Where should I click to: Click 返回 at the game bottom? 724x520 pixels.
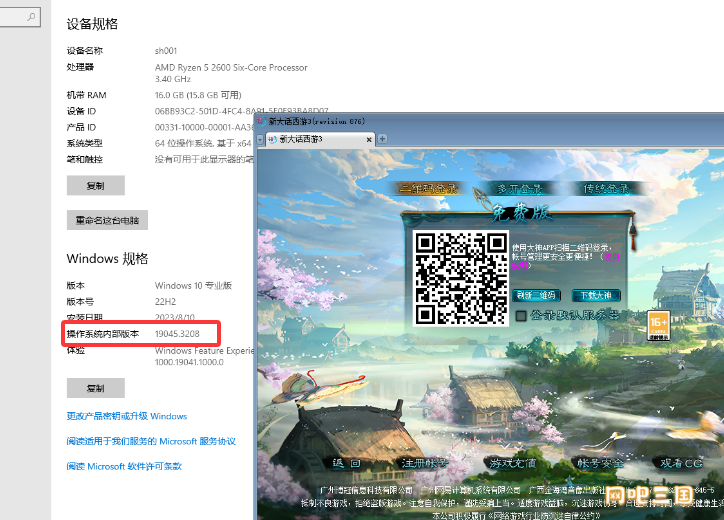[x=346, y=463]
